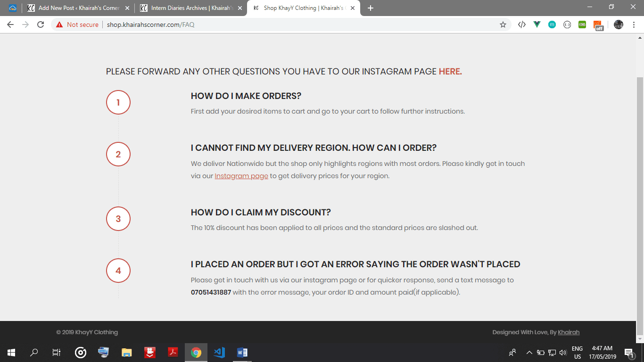Viewport: 644px width, 362px height.
Task: Click the Chrome profile avatar
Action: 618,25
